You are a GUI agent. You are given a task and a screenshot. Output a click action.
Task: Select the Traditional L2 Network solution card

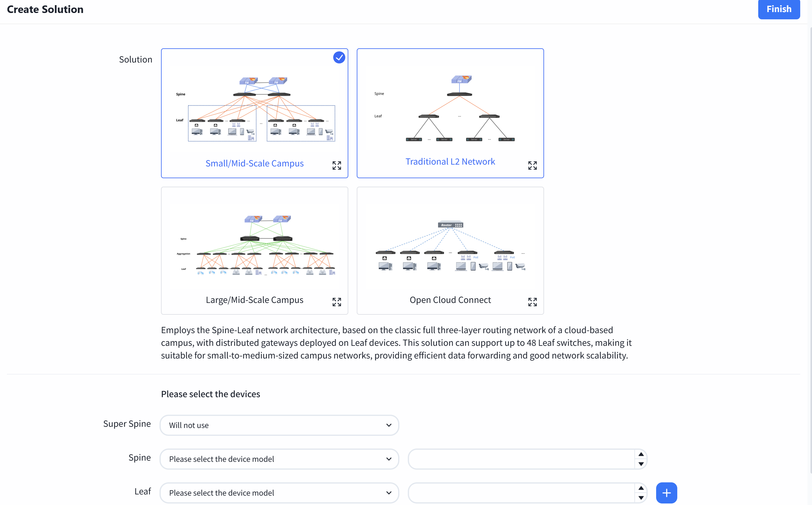[450, 113]
